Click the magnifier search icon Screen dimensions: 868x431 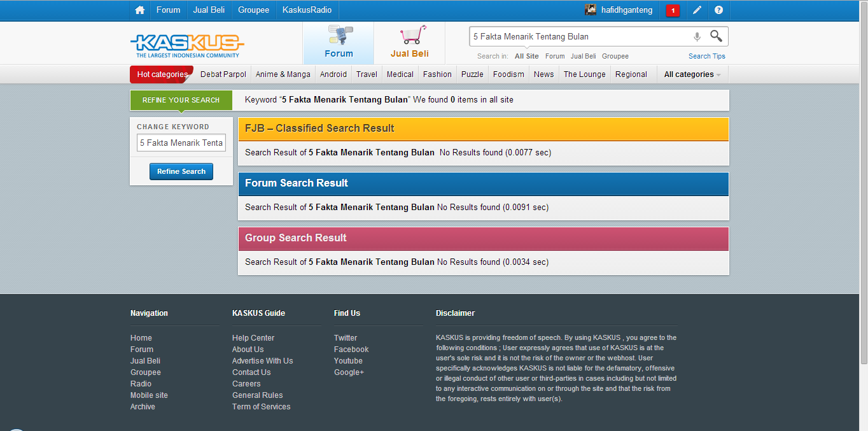(716, 36)
